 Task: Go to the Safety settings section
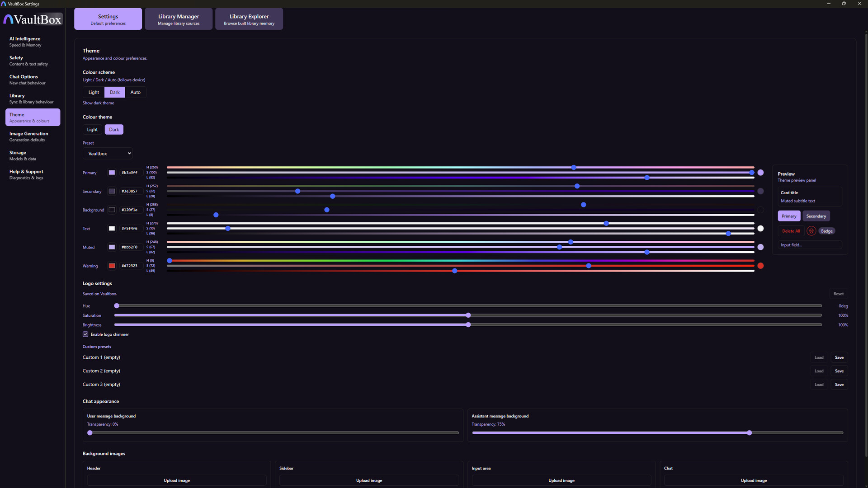click(x=33, y=61)
